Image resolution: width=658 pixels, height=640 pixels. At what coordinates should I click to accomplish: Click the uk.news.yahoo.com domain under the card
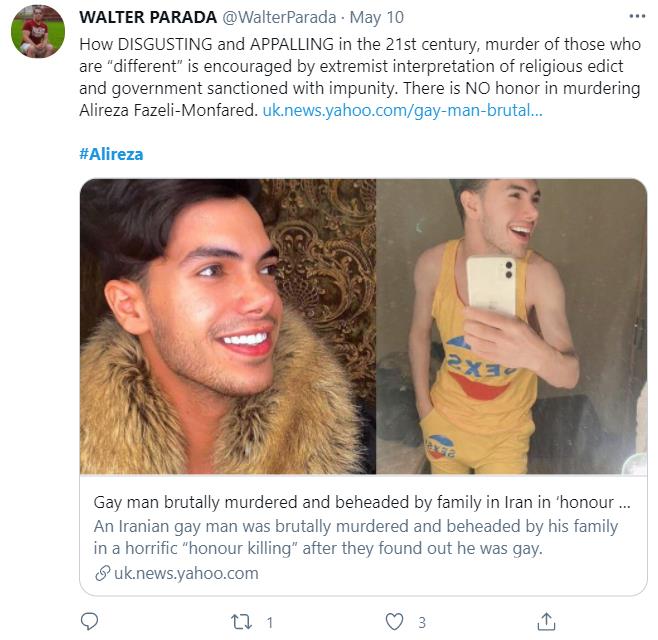tap(185, 573)
